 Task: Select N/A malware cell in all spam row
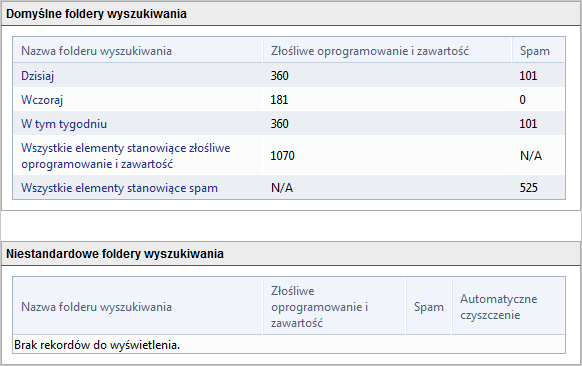coord(282,188)
